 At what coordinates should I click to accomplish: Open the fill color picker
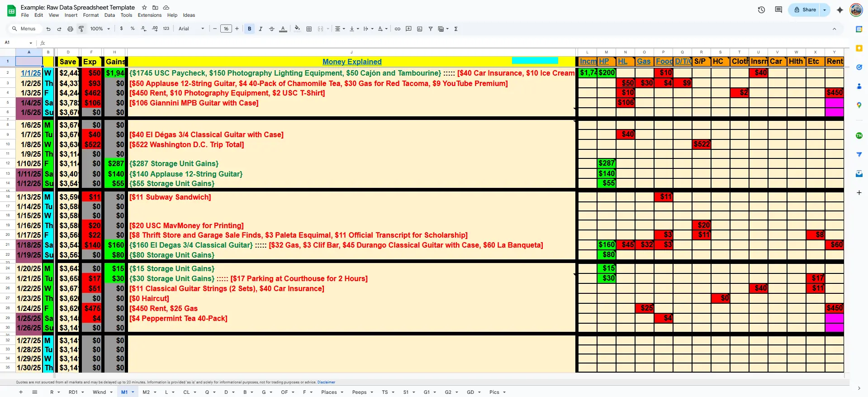tap(297, 29)
